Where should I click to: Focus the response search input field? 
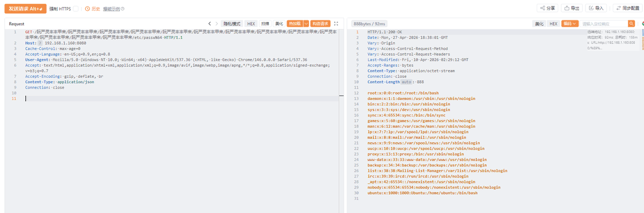click(x=604, y=24)
